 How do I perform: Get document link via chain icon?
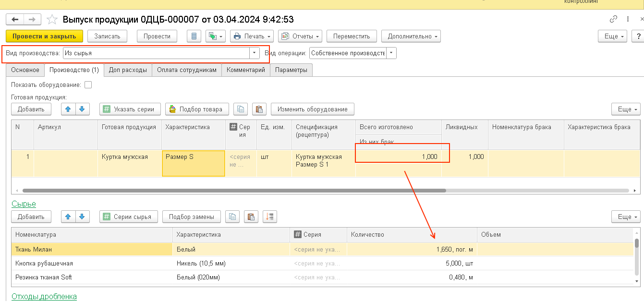coord(613,19)
